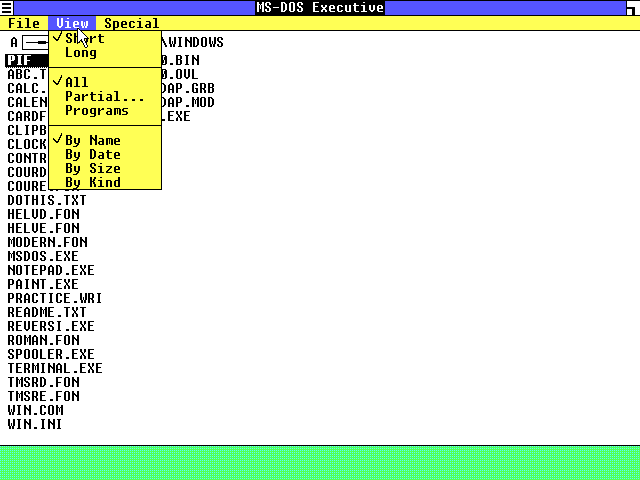Open the system menu box in title bar

coord(7,7)
